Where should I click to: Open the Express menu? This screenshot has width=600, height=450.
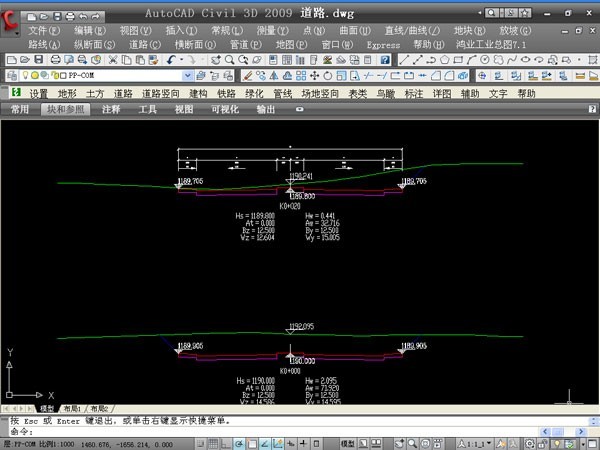pyautogui.click(x=383, y=45)
